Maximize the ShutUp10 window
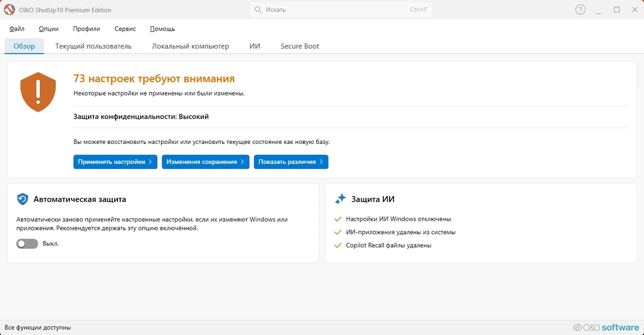This screenshot has height=335, width=644. point(617,10)
